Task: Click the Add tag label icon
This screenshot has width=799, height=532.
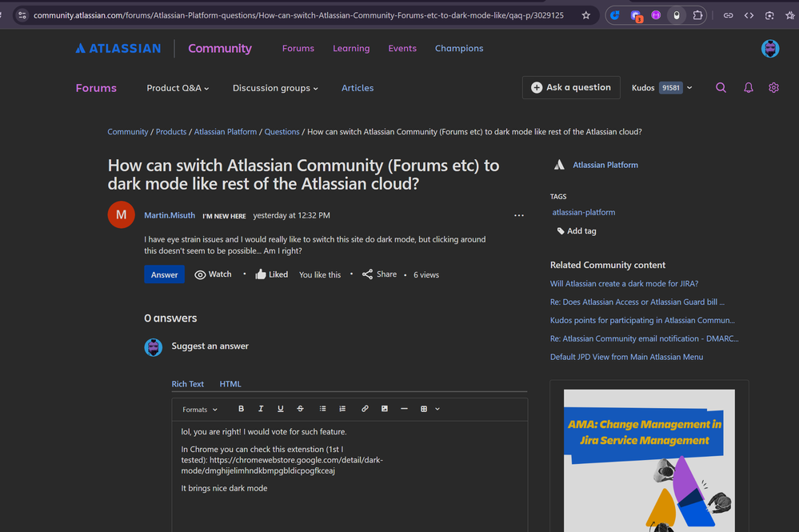Action: (561, 231)
